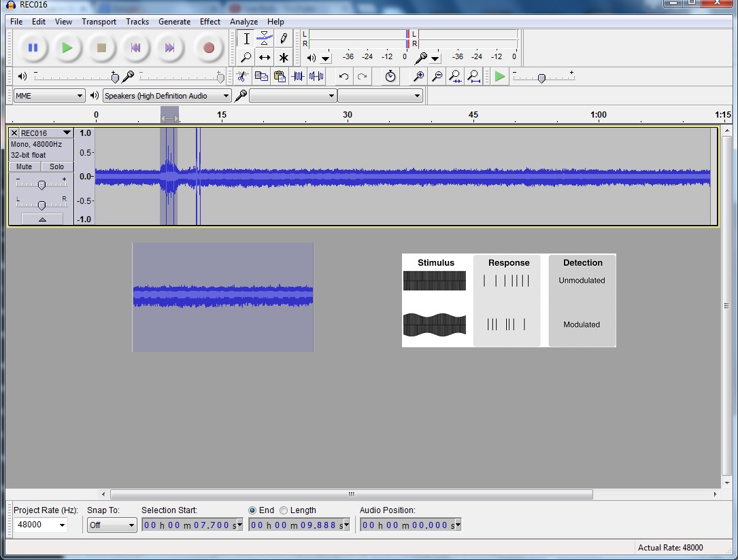Click the Undo arrow icon
738x560 pixels.
coord(343,77)
